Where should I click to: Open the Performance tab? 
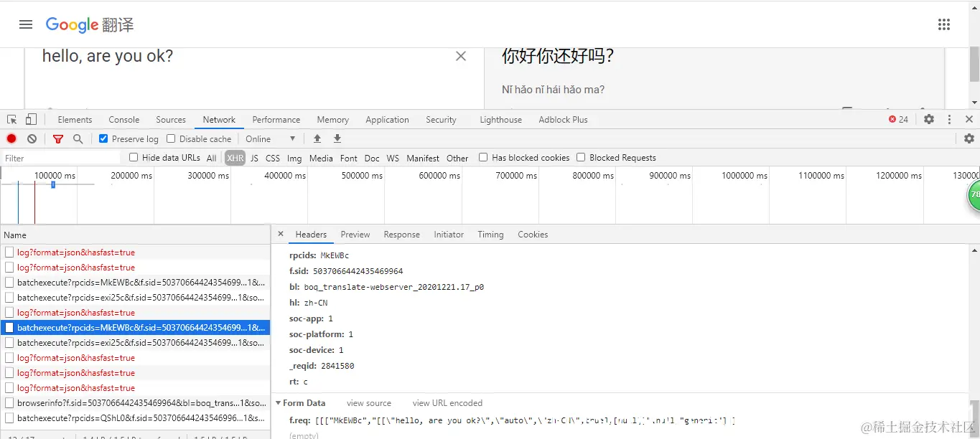tap(276, 120)
